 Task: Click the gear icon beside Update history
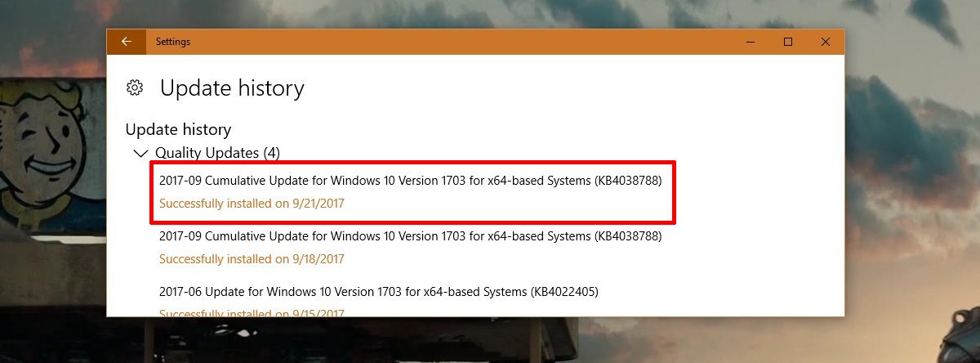[136, 87]
